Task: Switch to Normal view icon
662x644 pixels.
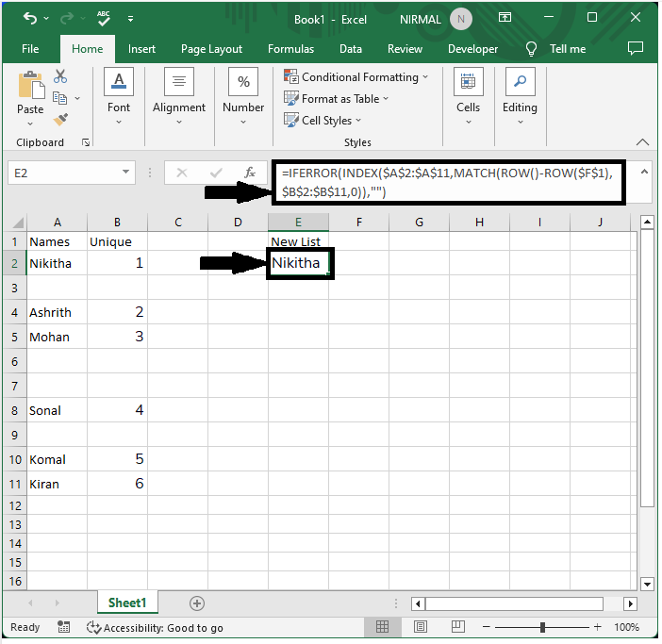Action: pos(382,627)
